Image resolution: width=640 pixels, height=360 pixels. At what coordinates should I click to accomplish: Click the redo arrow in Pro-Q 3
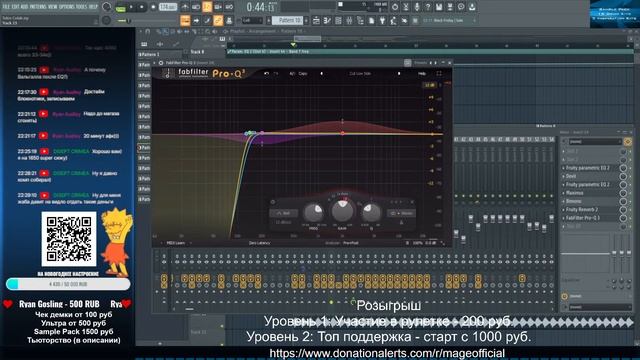click(276, 73)
